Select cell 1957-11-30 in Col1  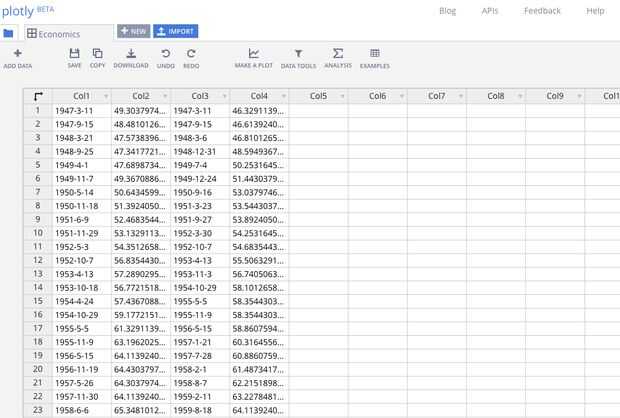(81, 397)
